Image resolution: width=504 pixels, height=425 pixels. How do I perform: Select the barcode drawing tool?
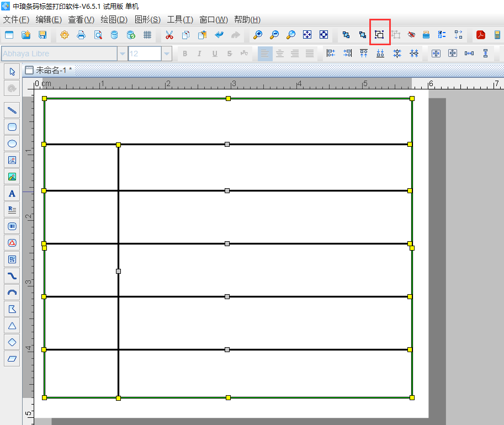tap(12, 226)
